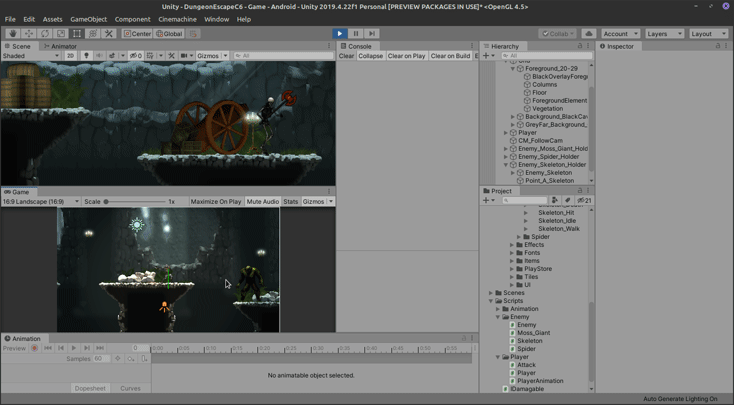
Task: Open the Account dropdown
Action: [621, 34]
